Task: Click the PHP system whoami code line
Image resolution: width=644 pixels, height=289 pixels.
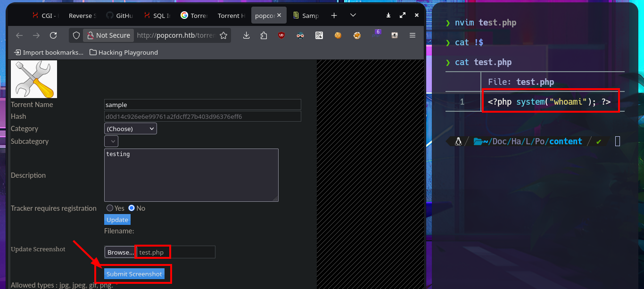Action: (x=549, y=102)
